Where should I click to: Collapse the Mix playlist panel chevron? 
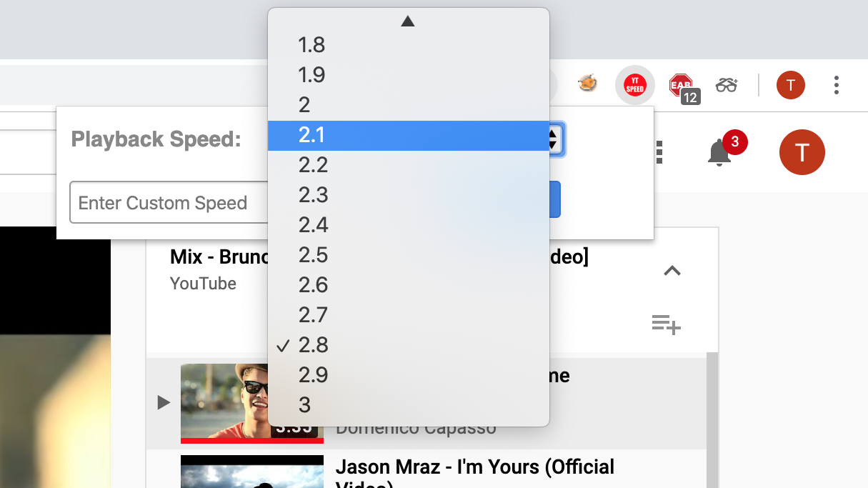coord(672,272)
